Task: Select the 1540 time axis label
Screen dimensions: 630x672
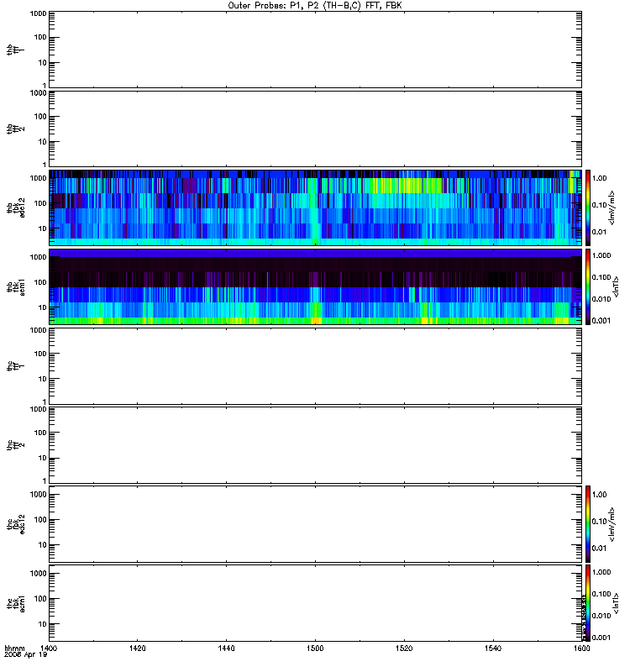Action: point(493,648)
